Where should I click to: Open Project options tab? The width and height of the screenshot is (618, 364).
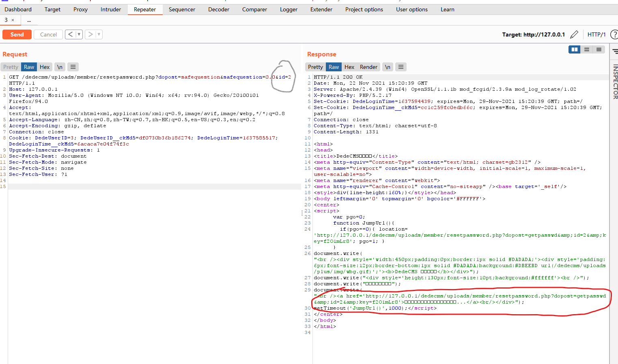[x=364, y=9]
